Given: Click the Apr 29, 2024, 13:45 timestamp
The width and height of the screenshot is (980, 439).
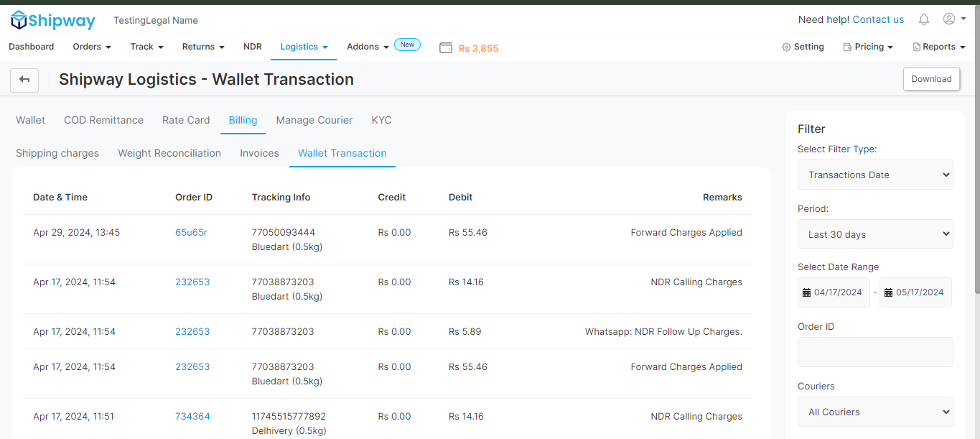Looking at the screenshot, I should point(77,233).
